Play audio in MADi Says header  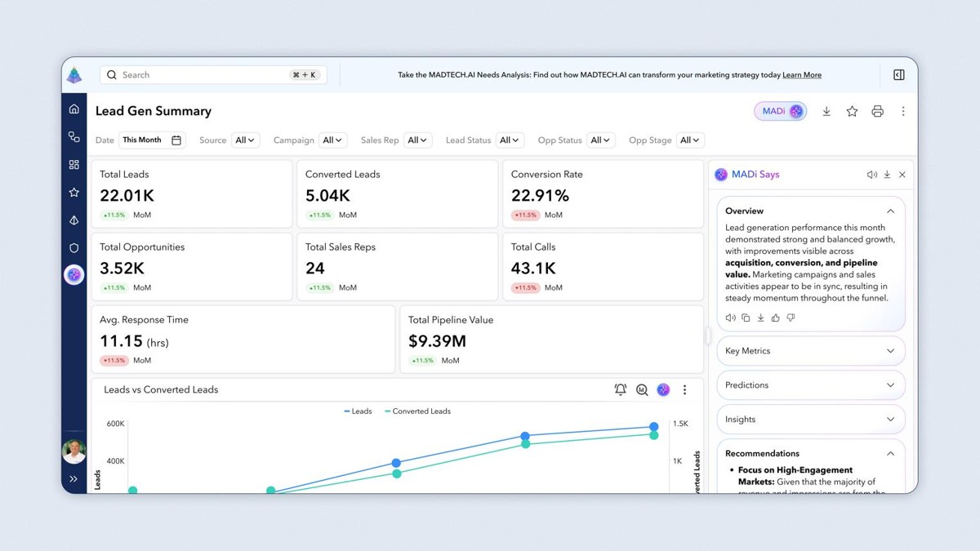871,175
